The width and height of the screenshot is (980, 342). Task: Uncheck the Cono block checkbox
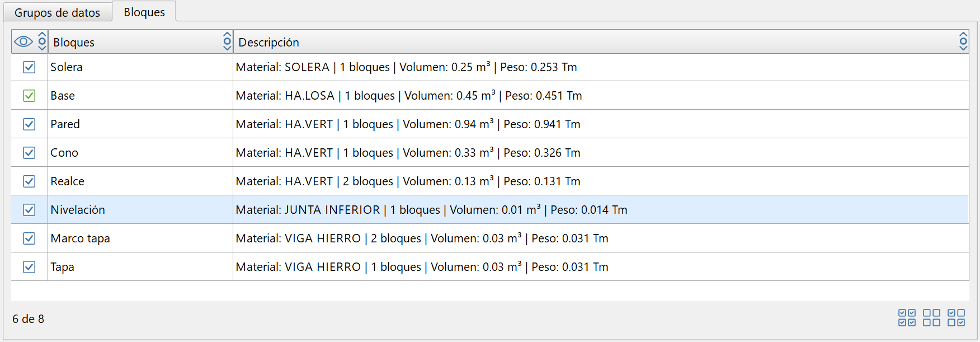[29, 153]
